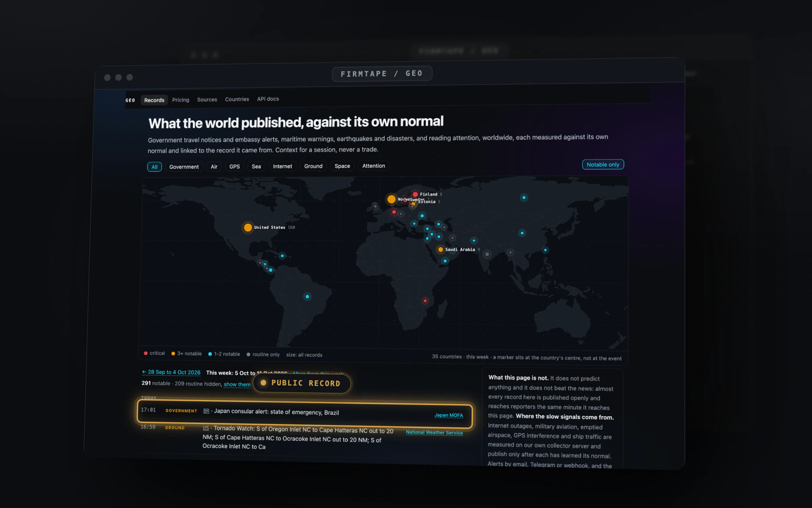Click the GEO logo in navbar

tap(130, 100)
